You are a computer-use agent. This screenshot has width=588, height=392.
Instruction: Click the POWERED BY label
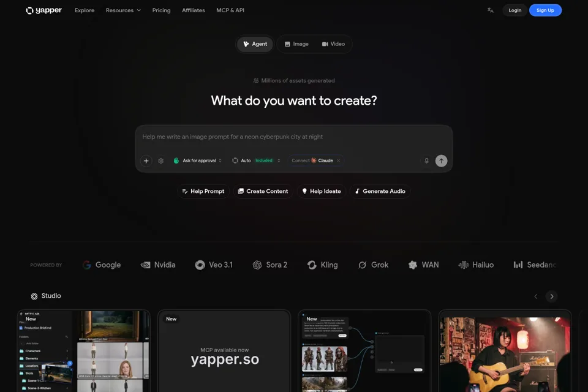(46, 265)
